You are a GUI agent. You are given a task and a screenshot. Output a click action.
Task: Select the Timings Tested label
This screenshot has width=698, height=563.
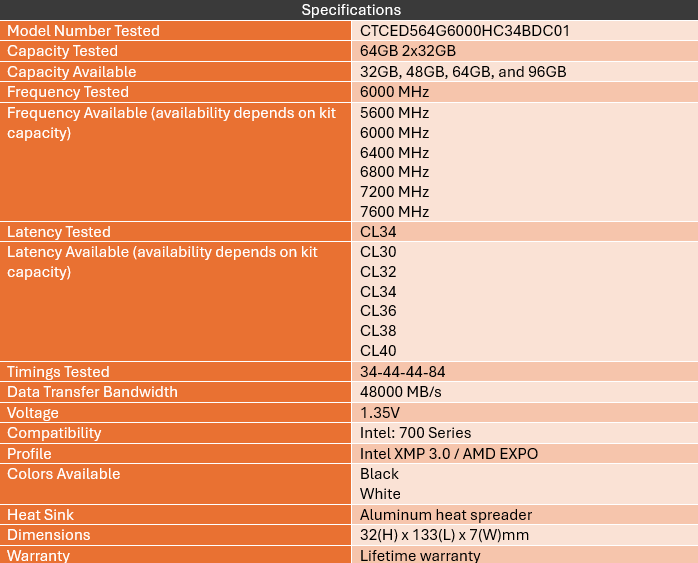(58, 372)
